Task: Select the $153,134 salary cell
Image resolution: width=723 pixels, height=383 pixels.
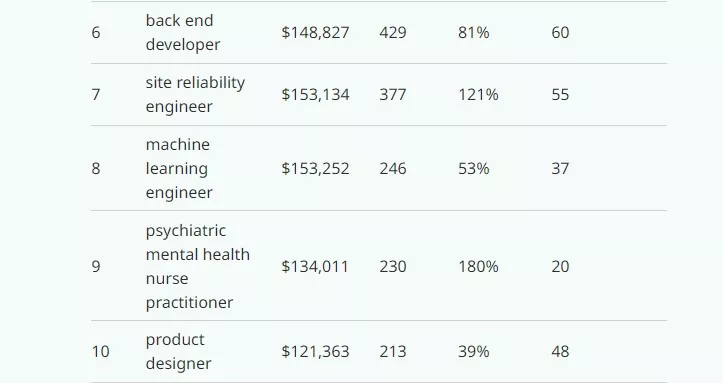Action: [315, 94]
